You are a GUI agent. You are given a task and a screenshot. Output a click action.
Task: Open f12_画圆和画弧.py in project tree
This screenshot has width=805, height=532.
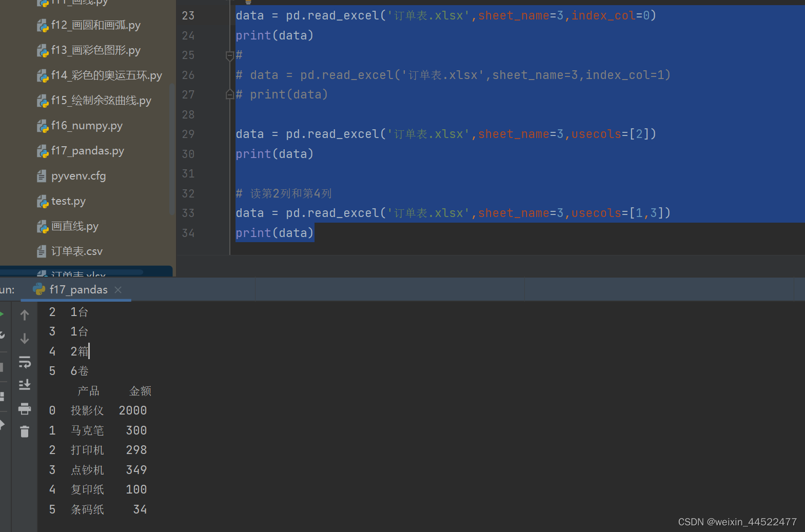[95, 25]
